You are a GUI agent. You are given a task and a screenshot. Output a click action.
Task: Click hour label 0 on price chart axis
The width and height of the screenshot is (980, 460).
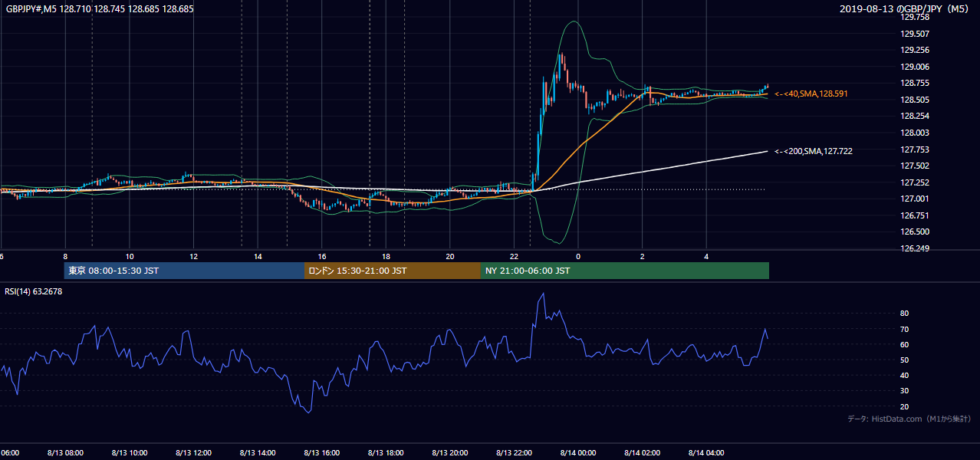578,256
